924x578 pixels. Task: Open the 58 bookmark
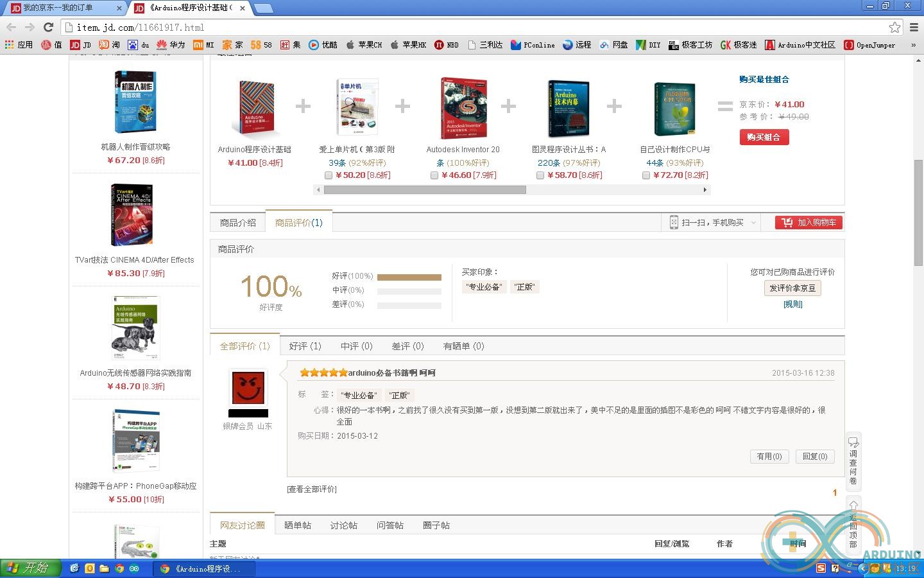261,45
